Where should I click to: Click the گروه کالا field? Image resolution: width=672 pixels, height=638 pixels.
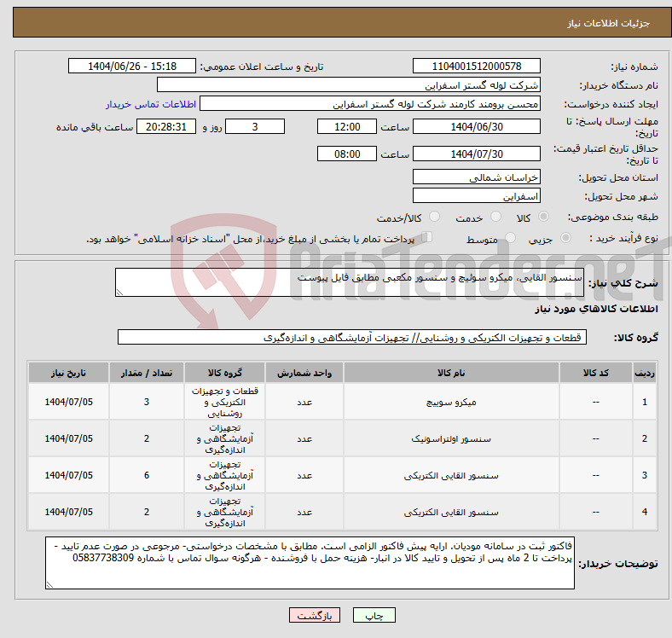(352, 337)
